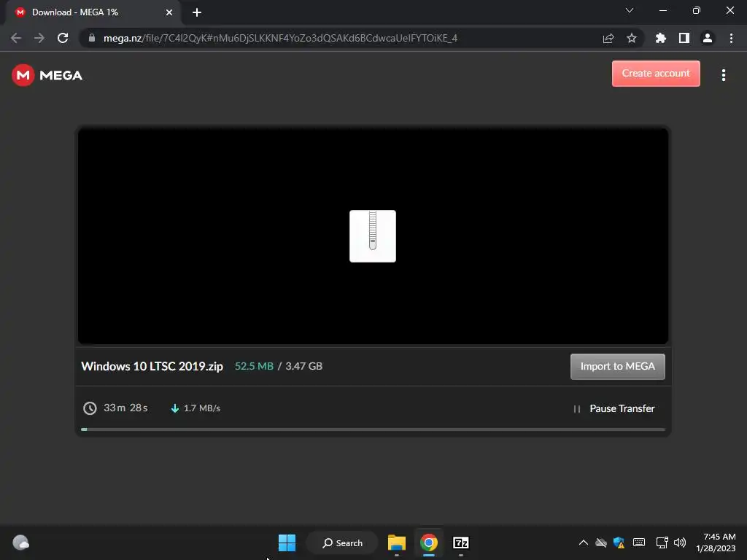Open Chrome profile icon
747x560 pixels.
pos(708,38)
